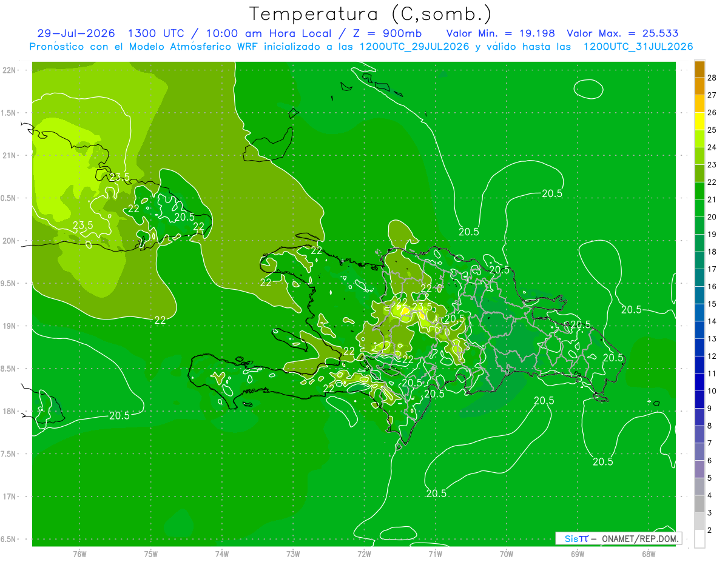Click the color legend's "19" label
Image resolution: width=728 pixels, height=562 pixels.
pos(712,235)
